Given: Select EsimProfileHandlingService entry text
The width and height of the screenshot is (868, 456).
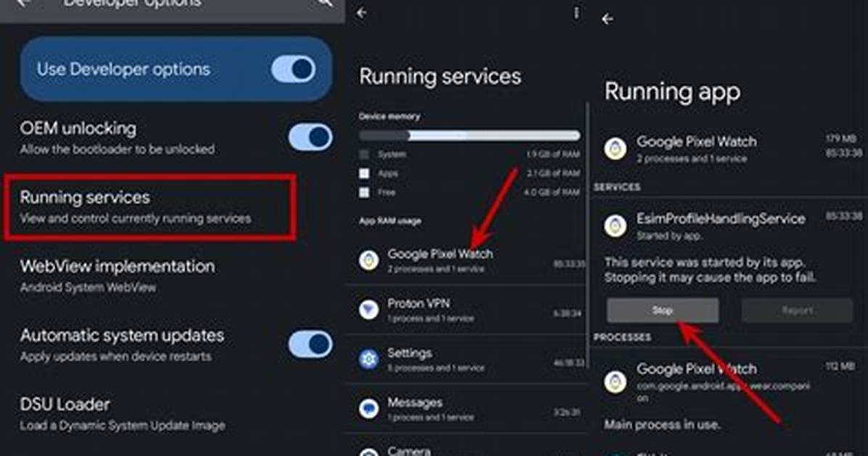Looking at the screenshot, I should tap(721, 219).
